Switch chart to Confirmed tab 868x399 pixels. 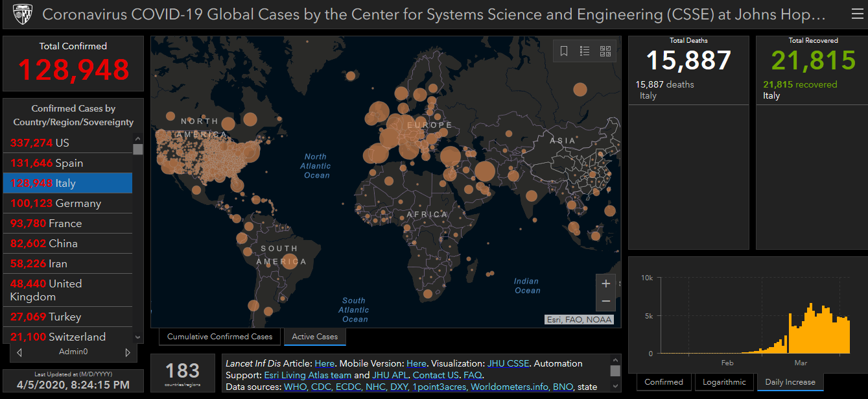(x=664, y=382)
